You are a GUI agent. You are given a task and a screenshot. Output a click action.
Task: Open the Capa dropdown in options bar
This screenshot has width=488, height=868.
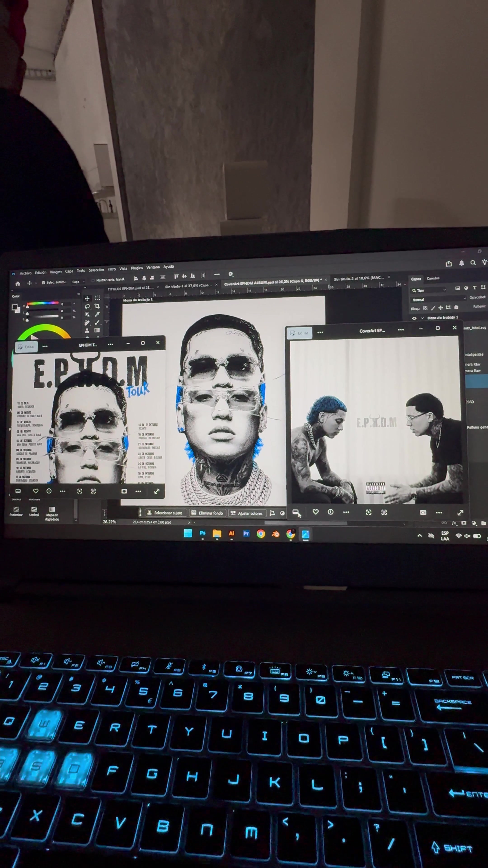coord(78,282)
